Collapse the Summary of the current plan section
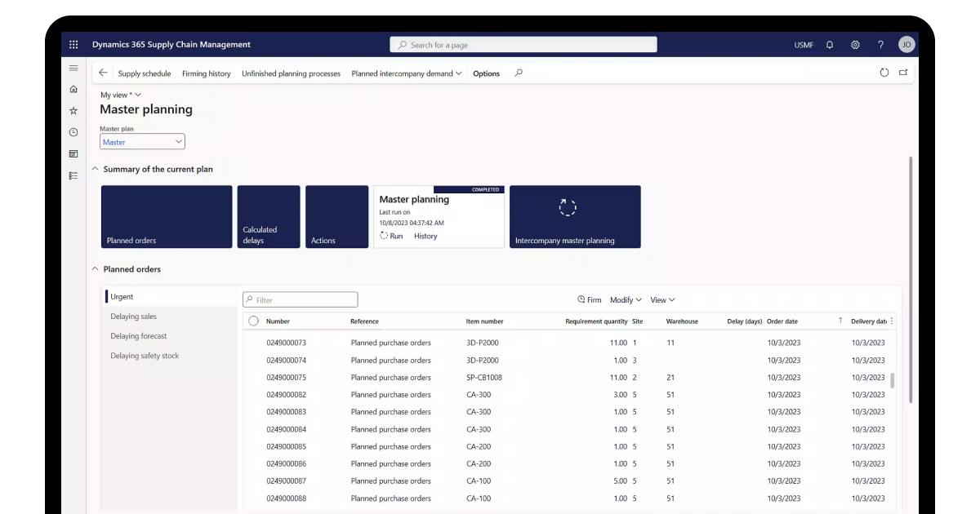Image resolution: width=980 pixels, height=514 pixels. pos(96,169)
